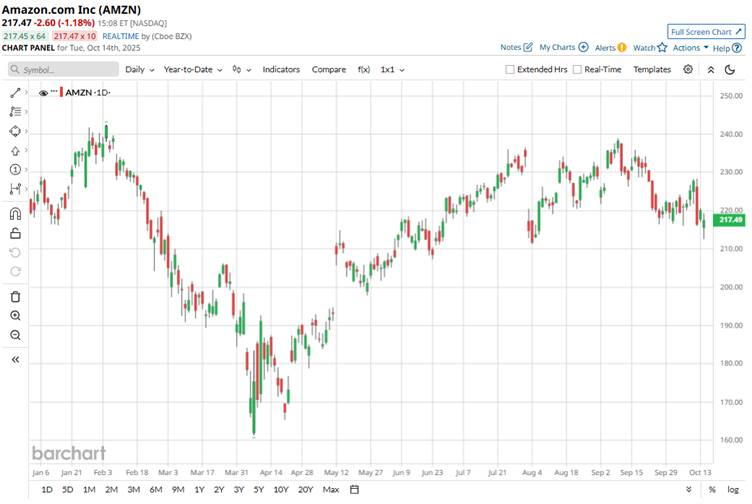Open the Indicators menu

(x=281, y=70)
